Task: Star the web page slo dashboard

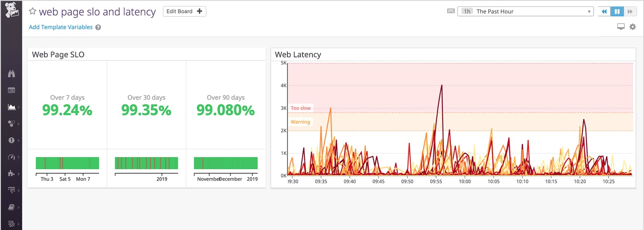Action: coord(33,12)
